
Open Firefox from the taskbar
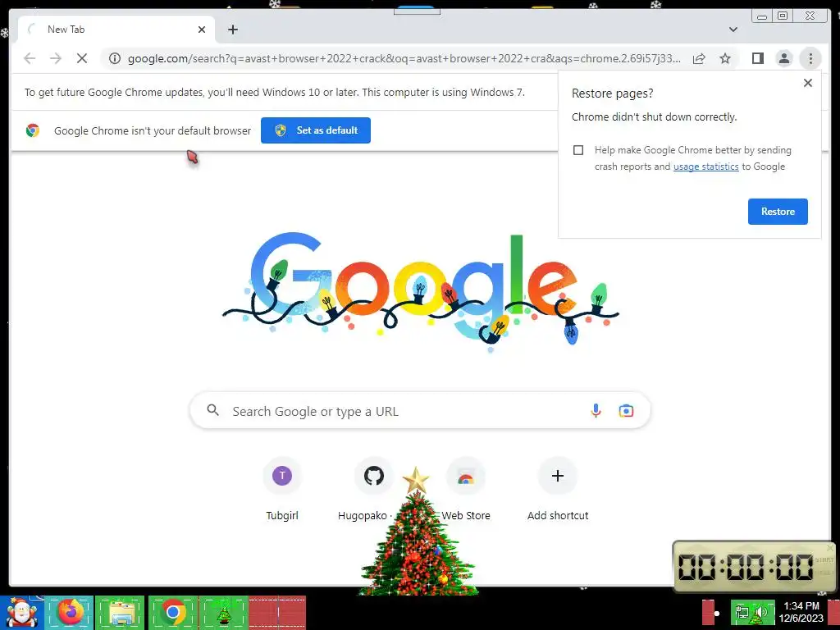[70, 612]
